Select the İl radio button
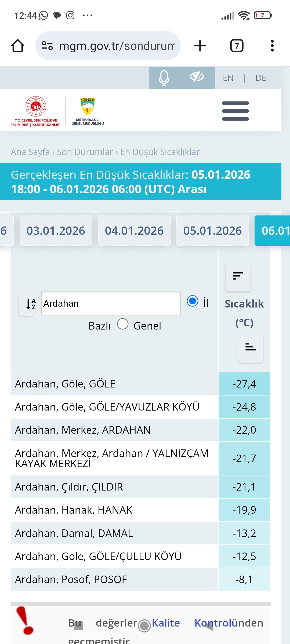This screenshot has height=644, width=290. pos(193,301)
